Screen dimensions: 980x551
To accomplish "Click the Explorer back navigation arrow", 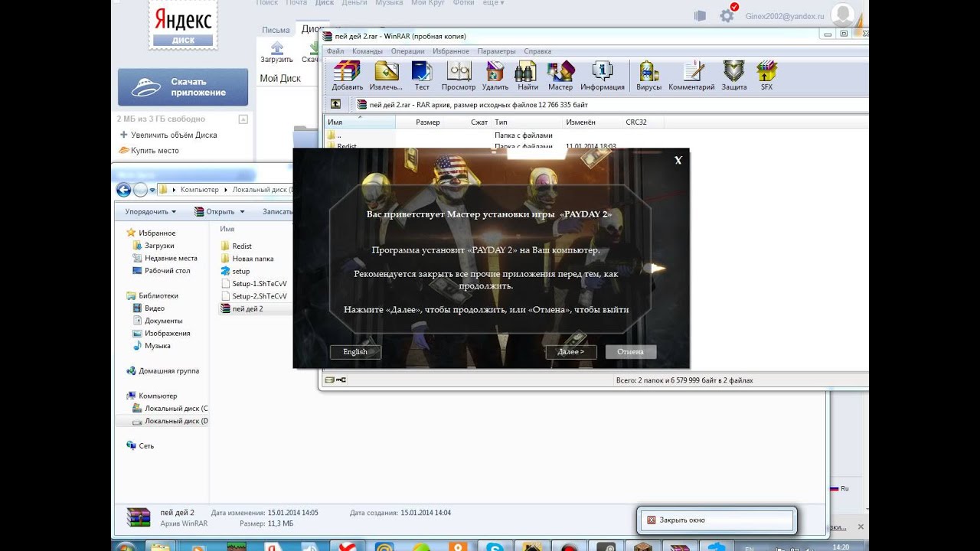I will [124, 190].
